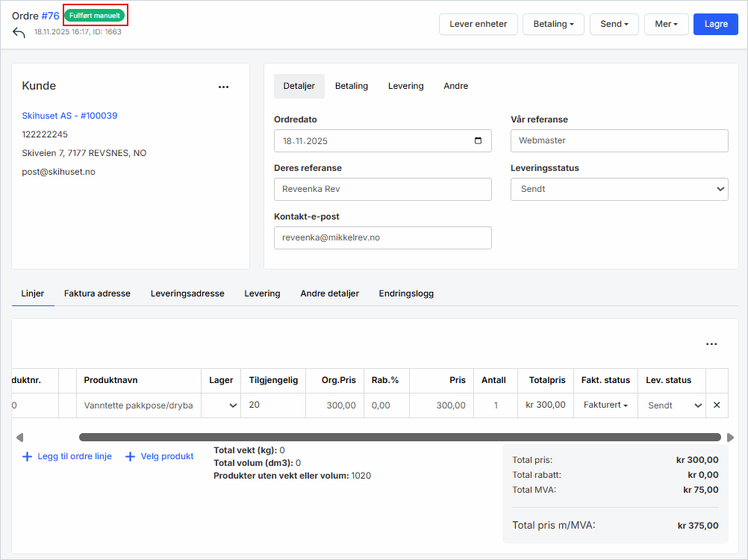Click the plus icon next to Velg produkt
The image size is (748, 560).
(130, 456)
